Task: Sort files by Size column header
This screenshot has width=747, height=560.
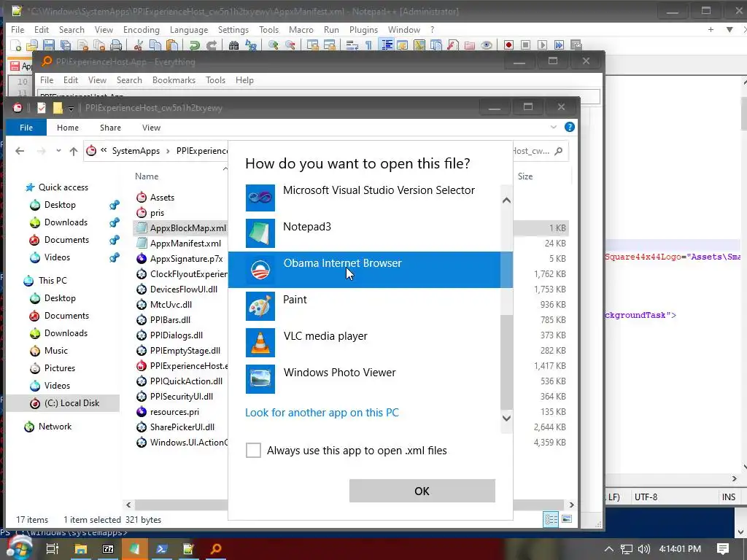Action: point(525,176)
